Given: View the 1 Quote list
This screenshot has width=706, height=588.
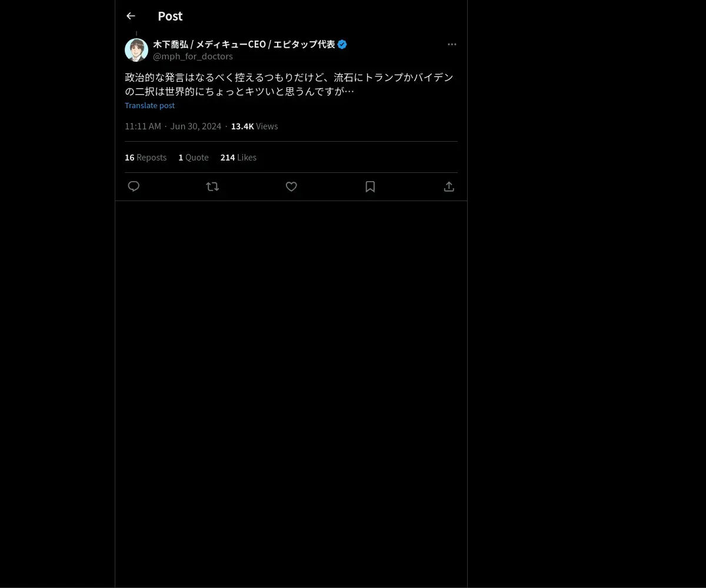Looking at the screenshot, I should (194, 157).
